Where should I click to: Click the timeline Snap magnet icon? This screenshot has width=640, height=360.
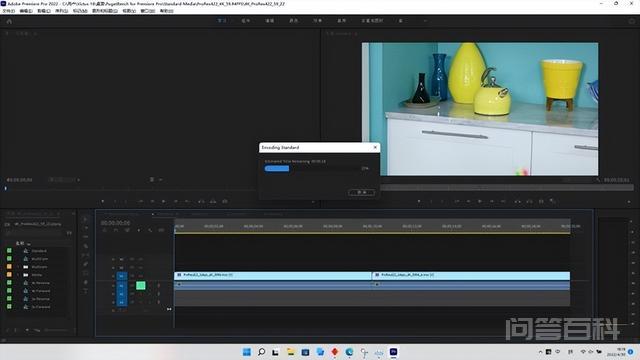tap(116, 231)
